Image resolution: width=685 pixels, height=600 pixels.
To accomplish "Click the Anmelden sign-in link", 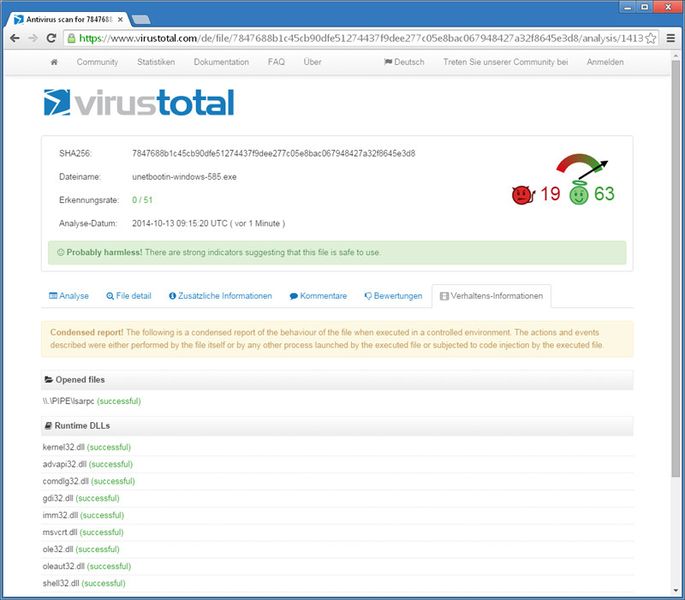I will tap(605, 62).
